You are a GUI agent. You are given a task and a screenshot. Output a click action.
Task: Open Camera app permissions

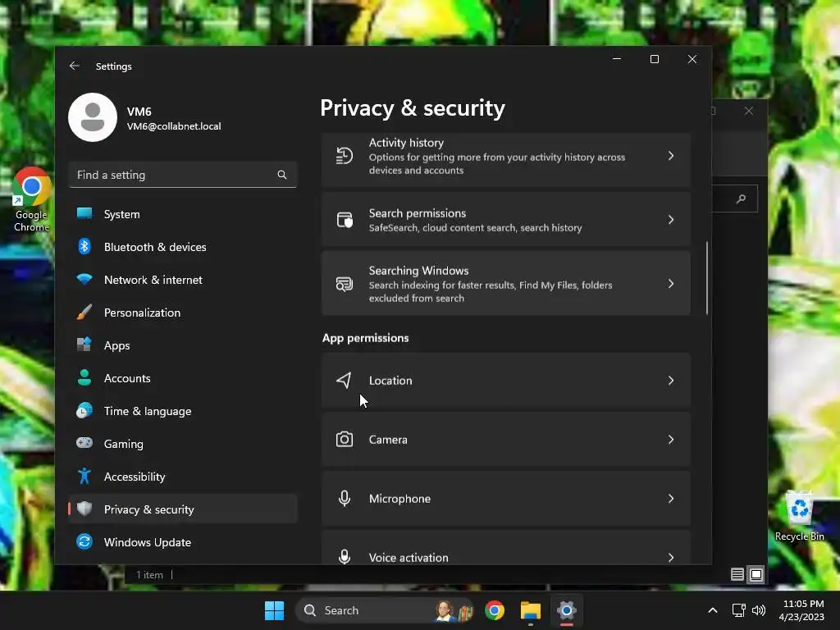(x=505, y=440)
